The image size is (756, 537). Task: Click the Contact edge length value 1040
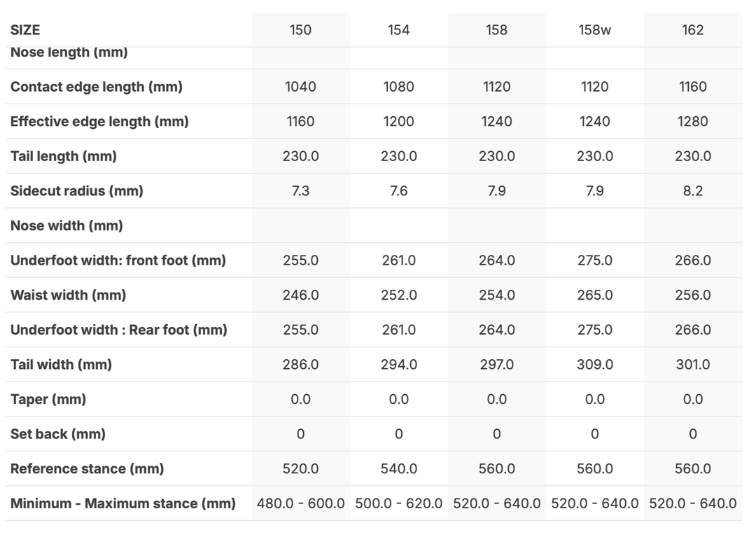[300, 87]
